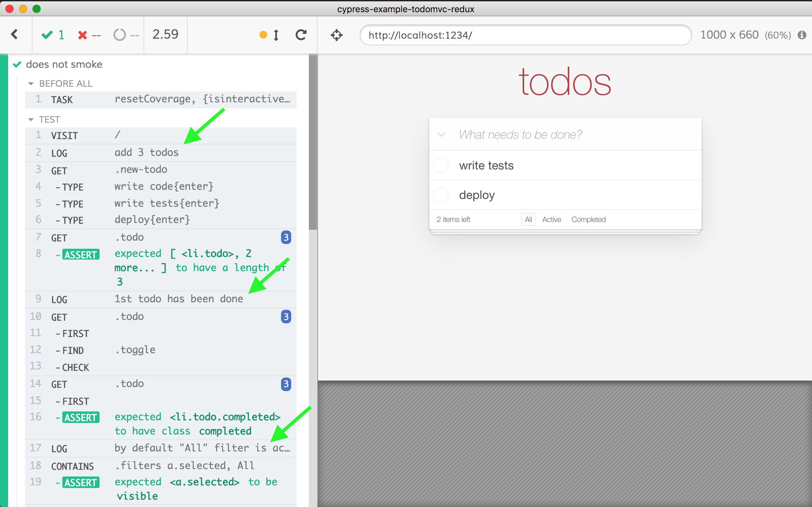Screen dimensions: 812x507
Task: Collapse the TEST section
Action: (31, 120)
